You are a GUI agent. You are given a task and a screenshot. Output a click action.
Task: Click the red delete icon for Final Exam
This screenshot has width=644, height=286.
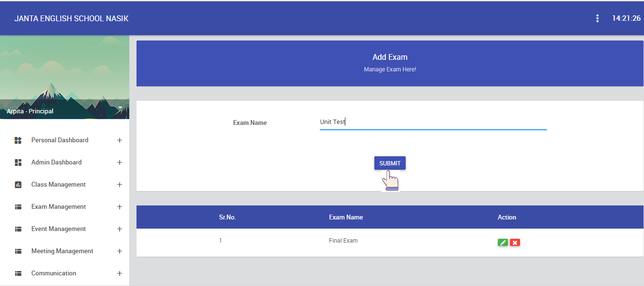(x=515, y=243)
